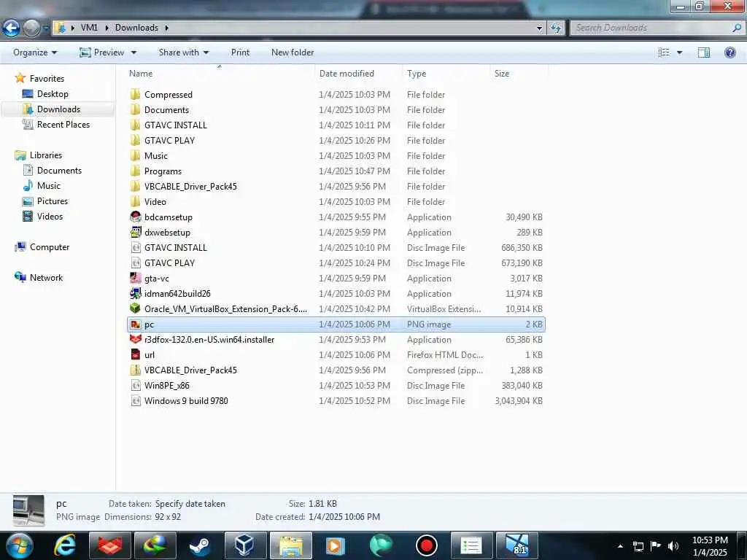The width and height of the screenshot is (747, 560).
Task: Open Videos library in the sidebar
Action: 50,216
